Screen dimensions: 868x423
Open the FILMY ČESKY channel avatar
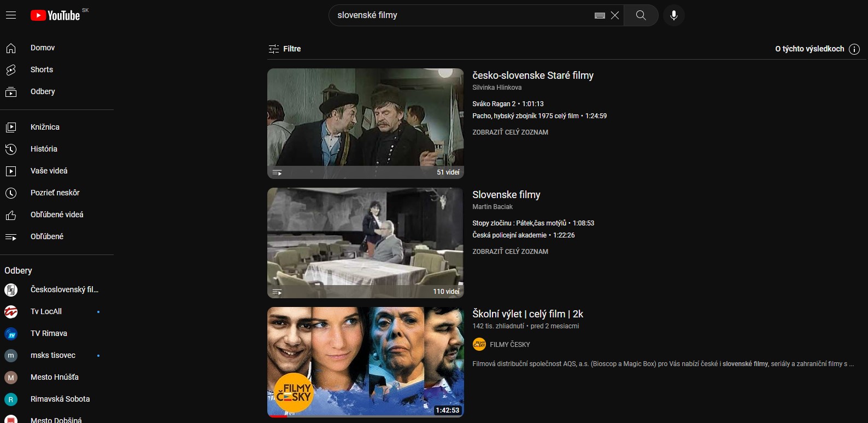pyautogui.click(x=479, y=344)
